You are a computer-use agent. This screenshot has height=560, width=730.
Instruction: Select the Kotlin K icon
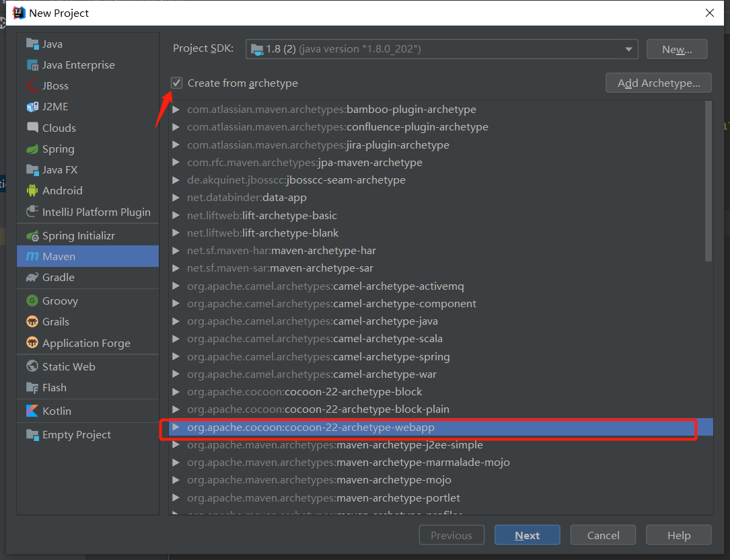point(32,411)
